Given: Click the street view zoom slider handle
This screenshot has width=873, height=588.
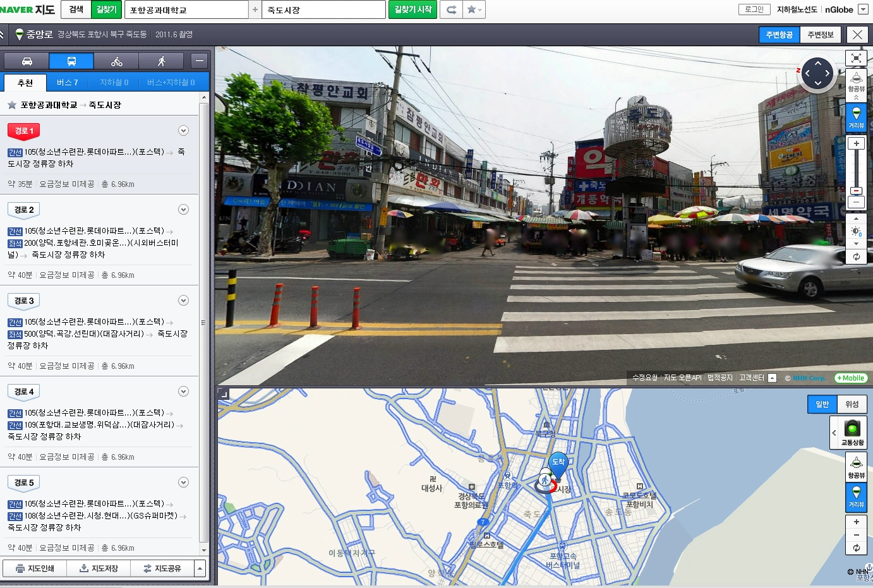Looking at the screenshot, I should 856,191.
